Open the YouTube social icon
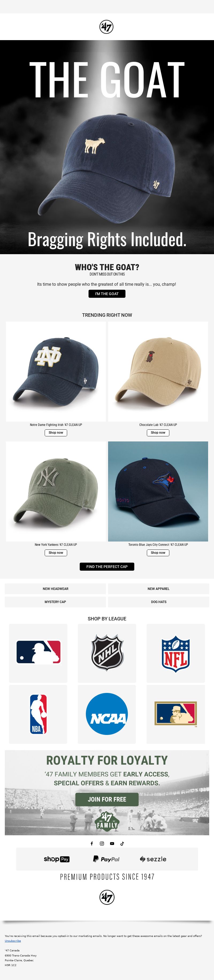The height and width of the screenshot is (980, 214). (112, 844)
